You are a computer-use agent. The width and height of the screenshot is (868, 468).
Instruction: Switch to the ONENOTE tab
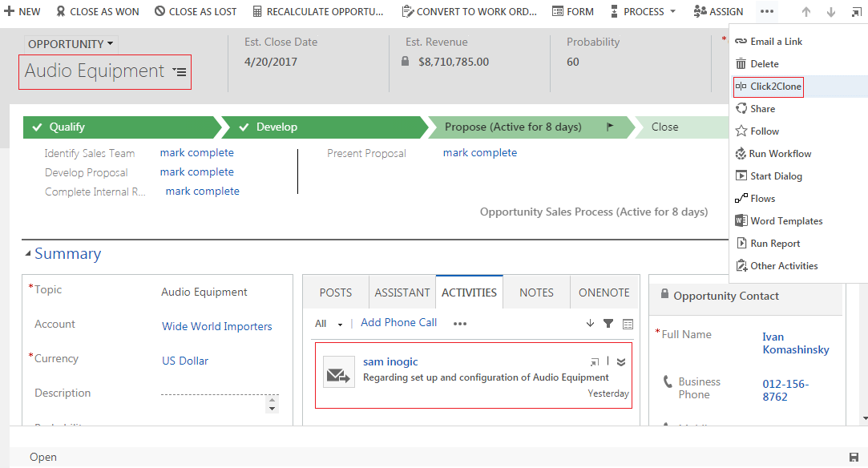pos(604,292)
